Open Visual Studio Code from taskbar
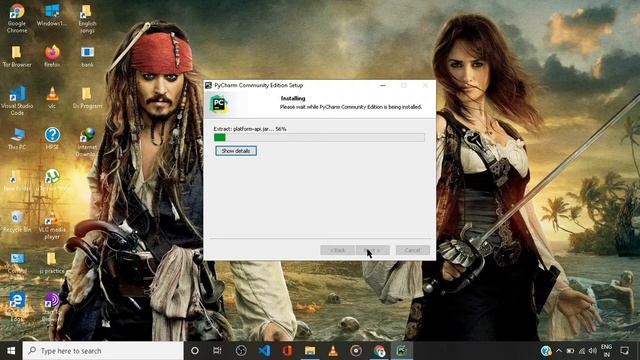640x360 pixels. (264, 351)
